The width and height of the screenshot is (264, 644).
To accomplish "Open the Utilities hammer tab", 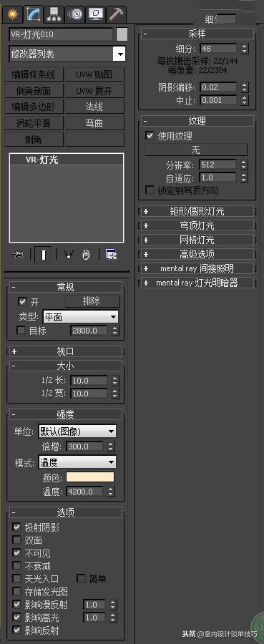I will pyautogui.click(x=116, y=14).
